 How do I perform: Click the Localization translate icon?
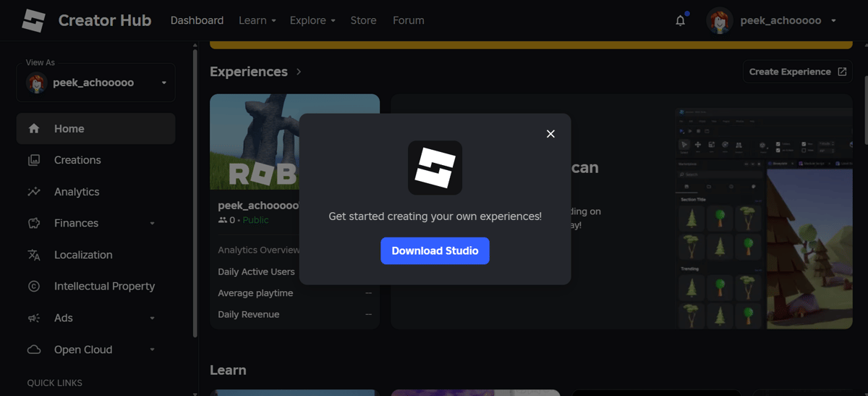click(34, 255)
